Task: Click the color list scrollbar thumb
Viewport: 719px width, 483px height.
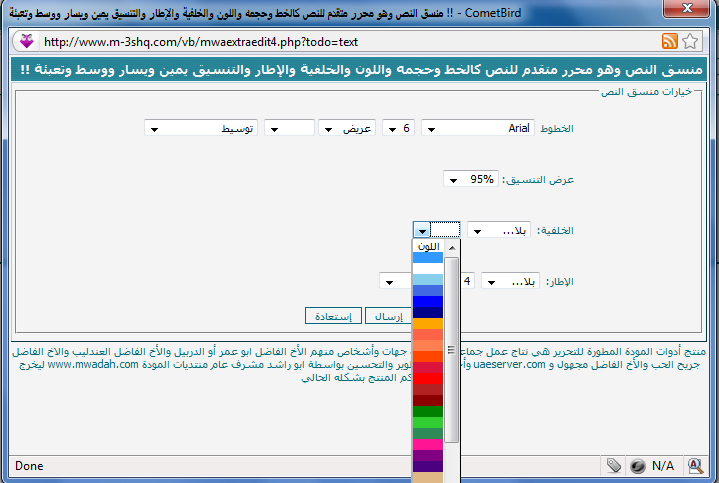Action: pyautogui.click(x=451, y=350)
